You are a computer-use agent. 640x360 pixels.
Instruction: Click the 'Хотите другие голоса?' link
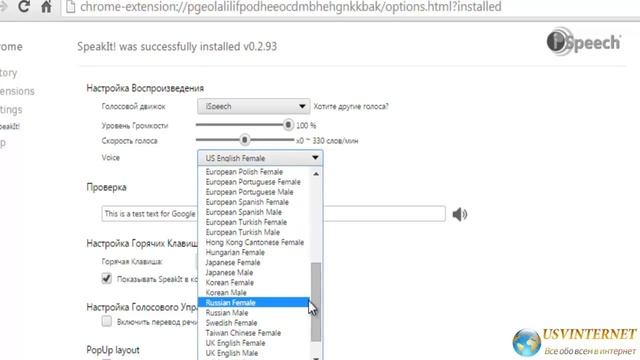tap(351, 107)
